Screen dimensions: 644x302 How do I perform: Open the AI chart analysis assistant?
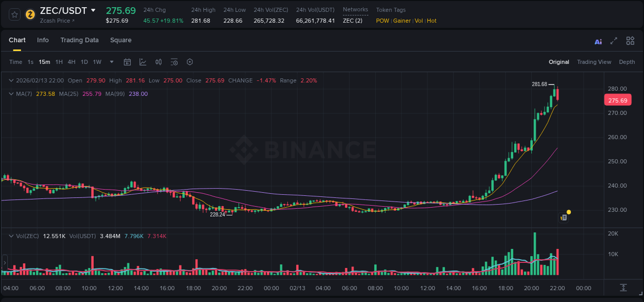pyautogui.click(x=598, y=41)
